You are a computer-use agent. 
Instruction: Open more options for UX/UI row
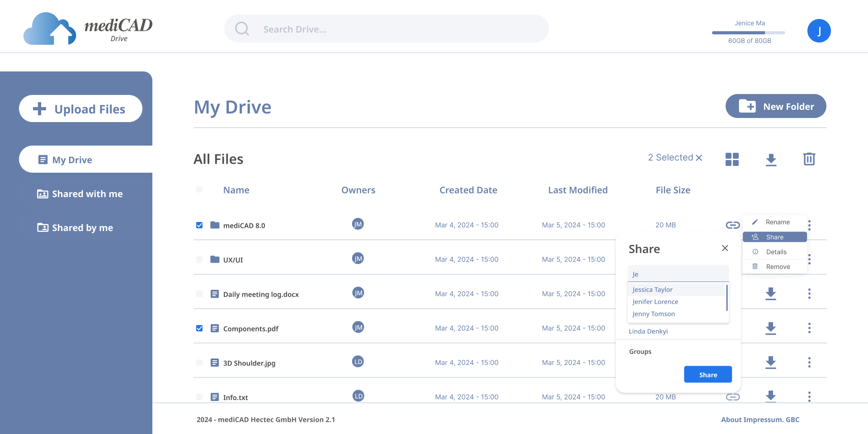tap(809, 259)
